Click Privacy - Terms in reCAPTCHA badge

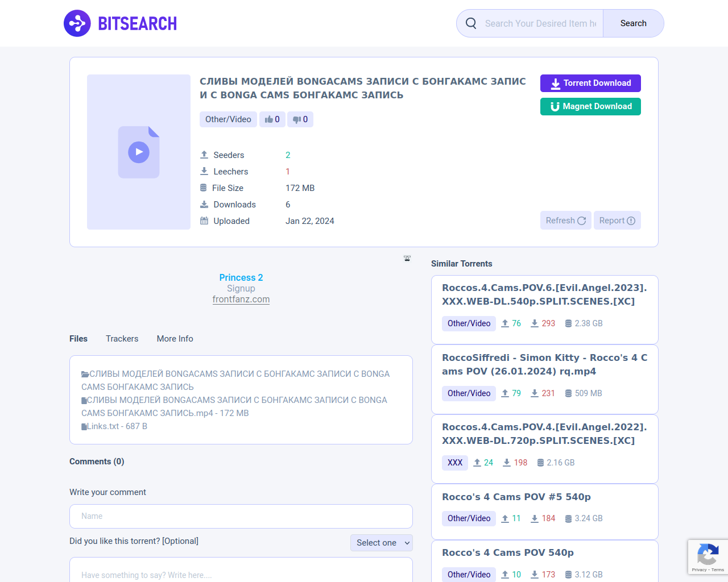coord(708,569)
